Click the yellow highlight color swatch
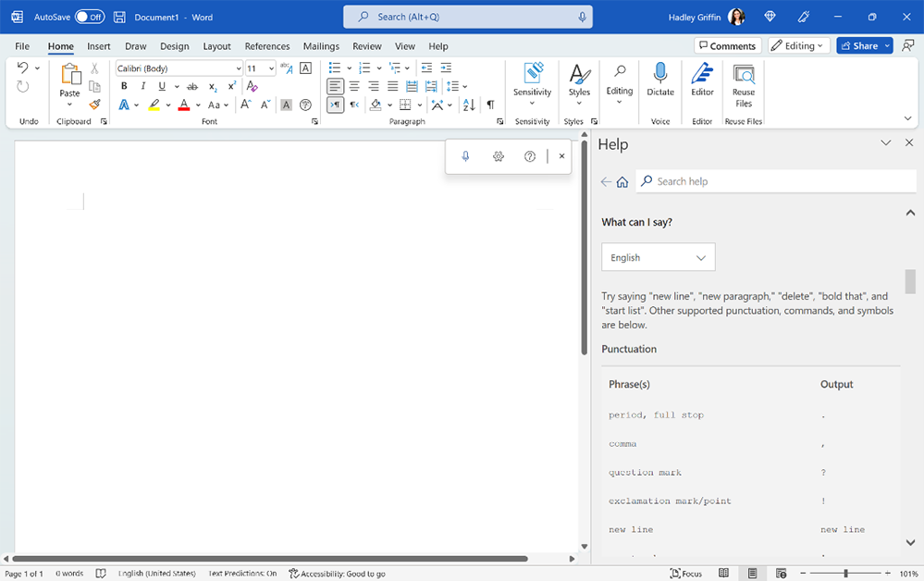The width and height of the screenshot is (924, 581). [x=154, y=105]
